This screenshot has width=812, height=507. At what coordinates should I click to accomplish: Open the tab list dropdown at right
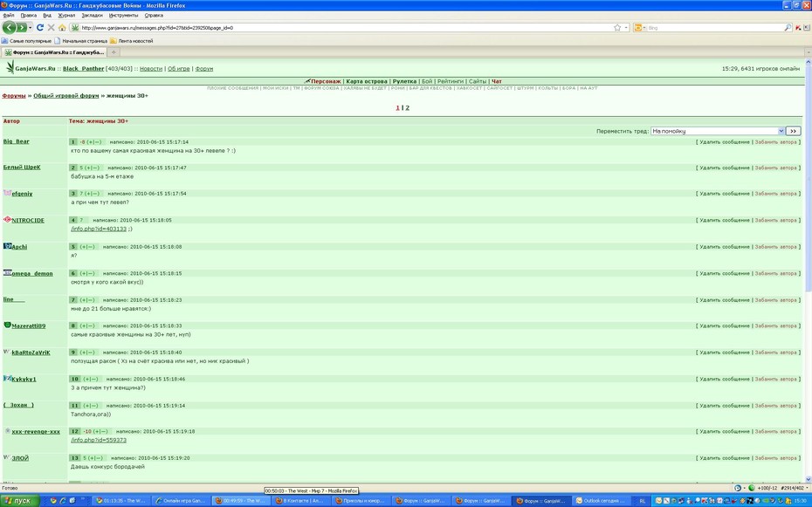(808, 52)
